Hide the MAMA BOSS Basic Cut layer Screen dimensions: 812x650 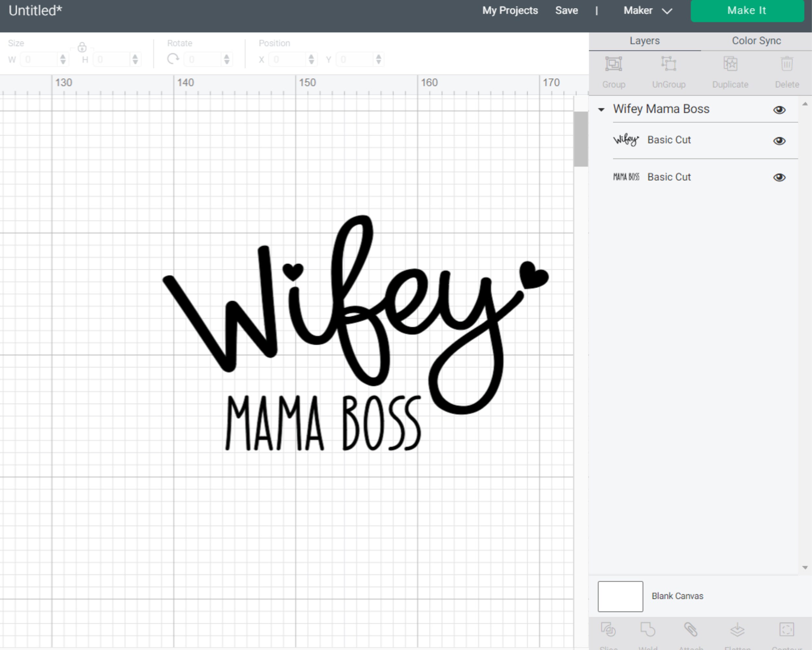[x=779, y=177]
